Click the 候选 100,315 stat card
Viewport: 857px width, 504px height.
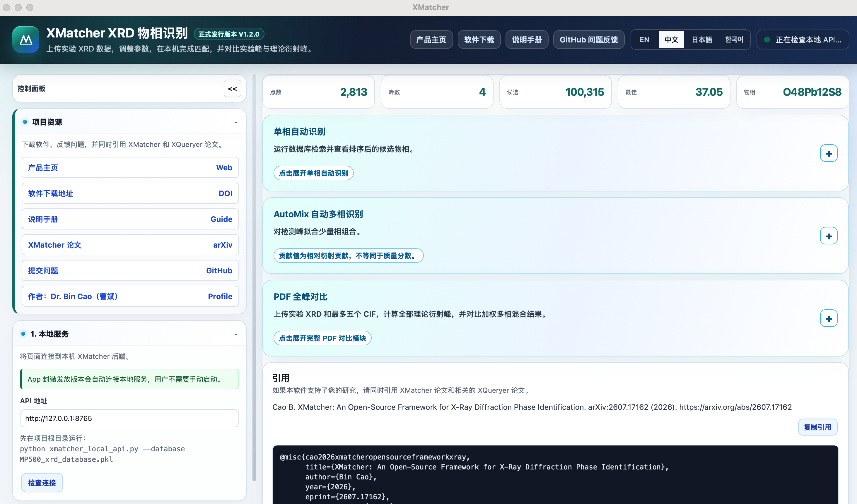pyautogui.click(x=555, y=92)
